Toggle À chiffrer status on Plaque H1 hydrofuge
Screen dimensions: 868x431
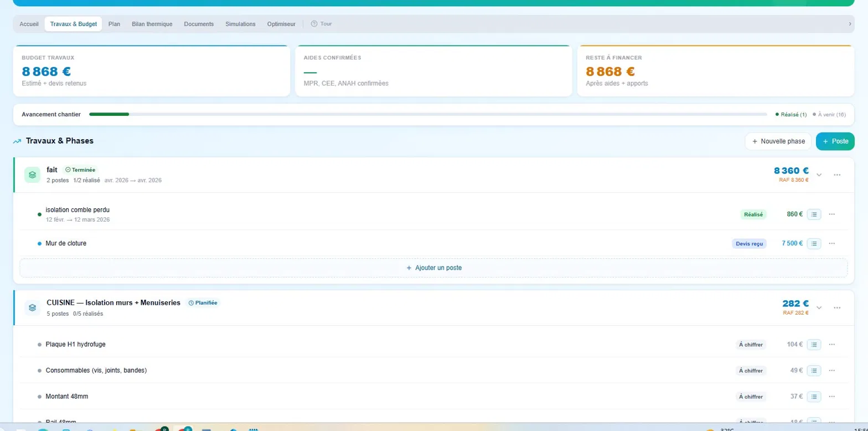point(751,345)
